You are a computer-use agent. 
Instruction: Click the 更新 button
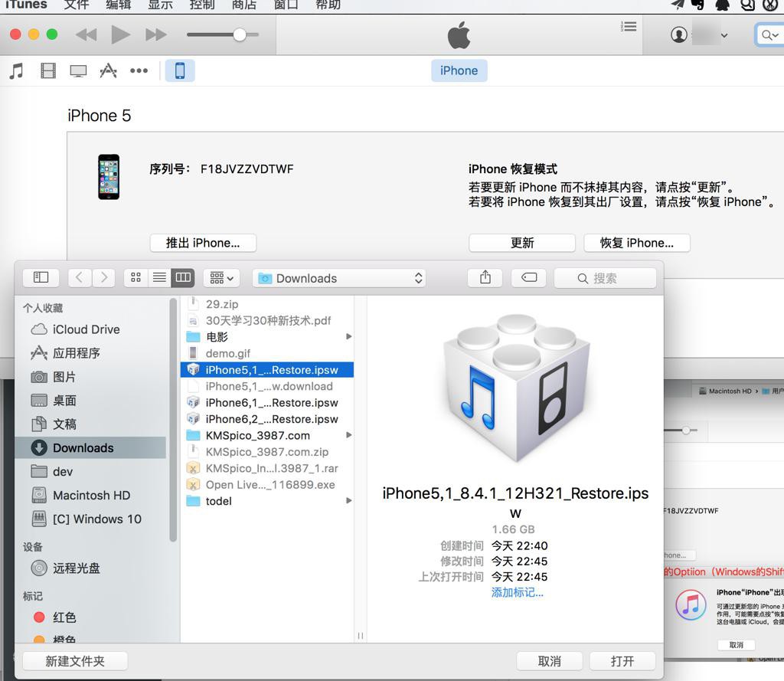tap(522, 243)
